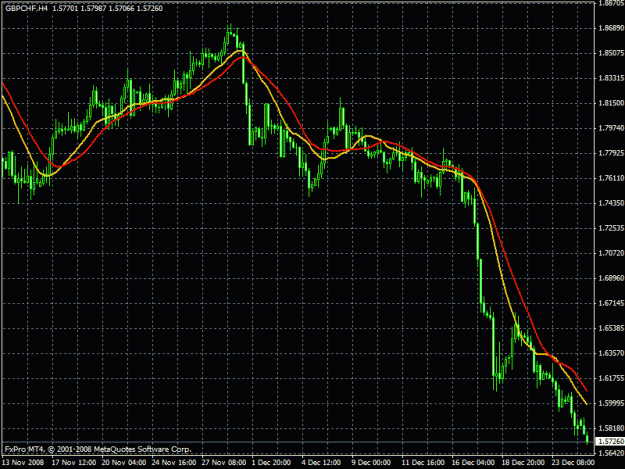The image size is (625, 469).
Task: Click the price label 1.59995
Action: (x=611, y=403)
